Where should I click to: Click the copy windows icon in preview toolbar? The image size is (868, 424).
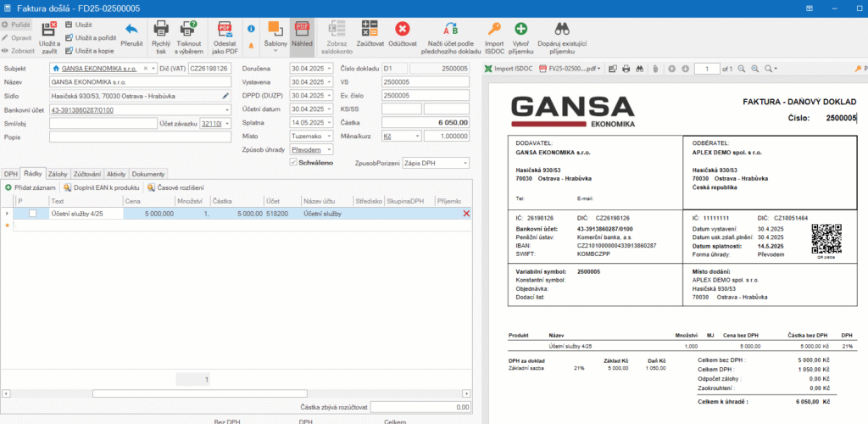(613, 69)
